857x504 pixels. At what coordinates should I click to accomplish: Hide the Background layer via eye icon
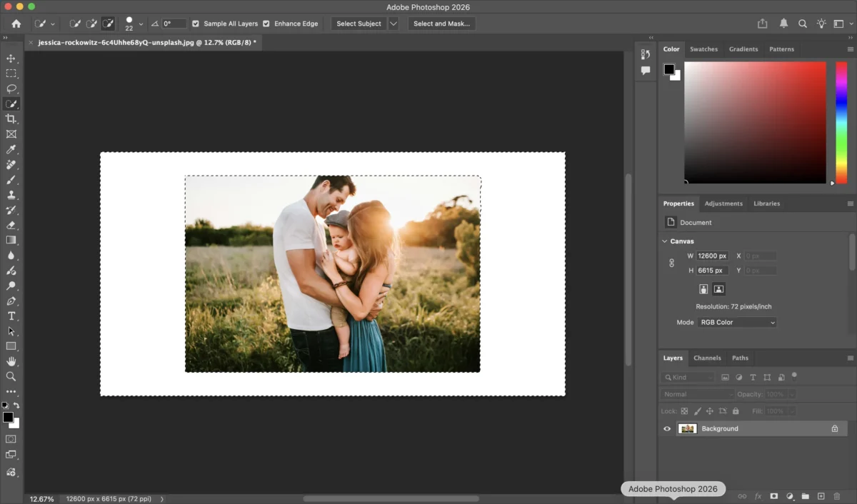click(667, 429)
